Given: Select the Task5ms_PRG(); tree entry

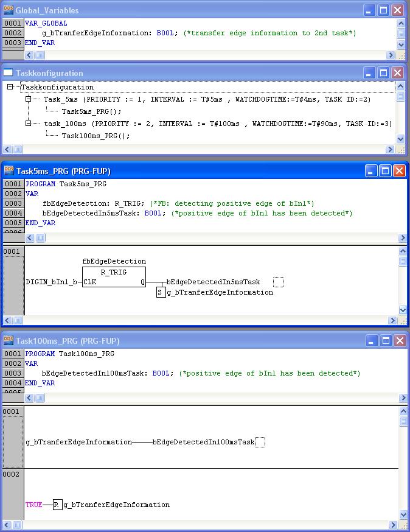Looking at the screenshot, I should [91, 111].
